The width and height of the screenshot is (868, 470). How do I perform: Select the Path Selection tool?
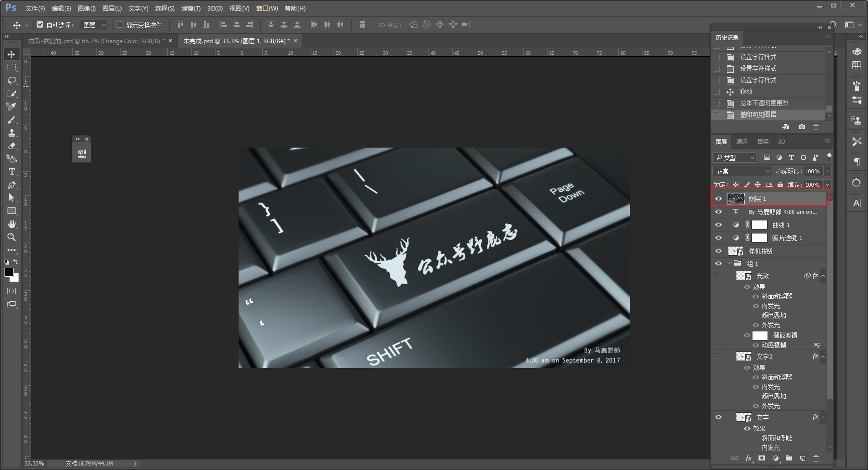(x=11, y=198)
